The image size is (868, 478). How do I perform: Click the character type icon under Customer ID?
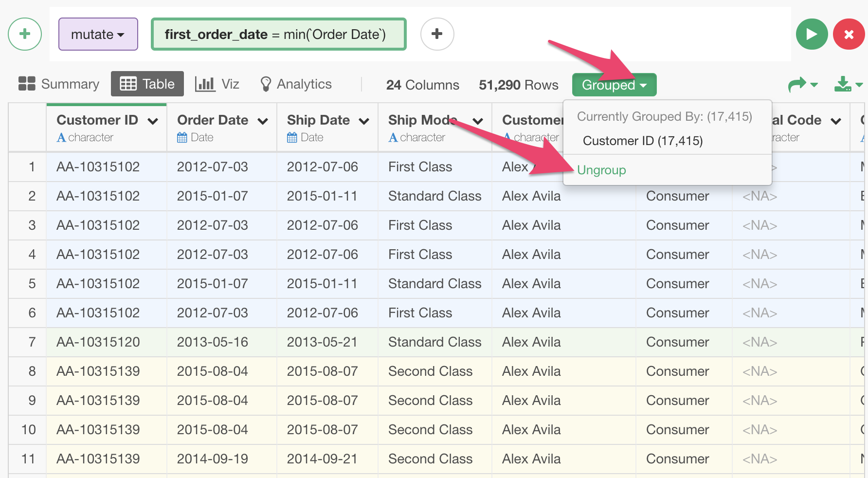[x=61, y=138]
